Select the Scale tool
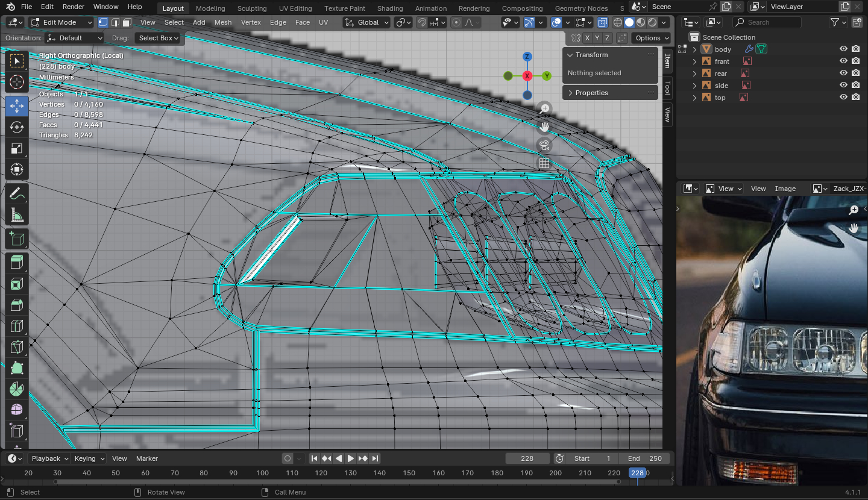Screen dimensions: 868x500 [17, 148]
